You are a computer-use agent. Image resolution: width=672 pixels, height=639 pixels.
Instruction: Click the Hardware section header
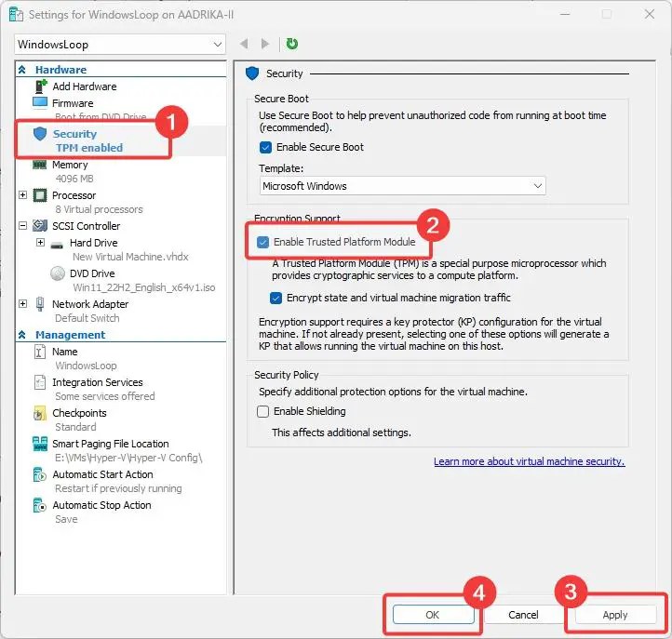pos(60,70)
